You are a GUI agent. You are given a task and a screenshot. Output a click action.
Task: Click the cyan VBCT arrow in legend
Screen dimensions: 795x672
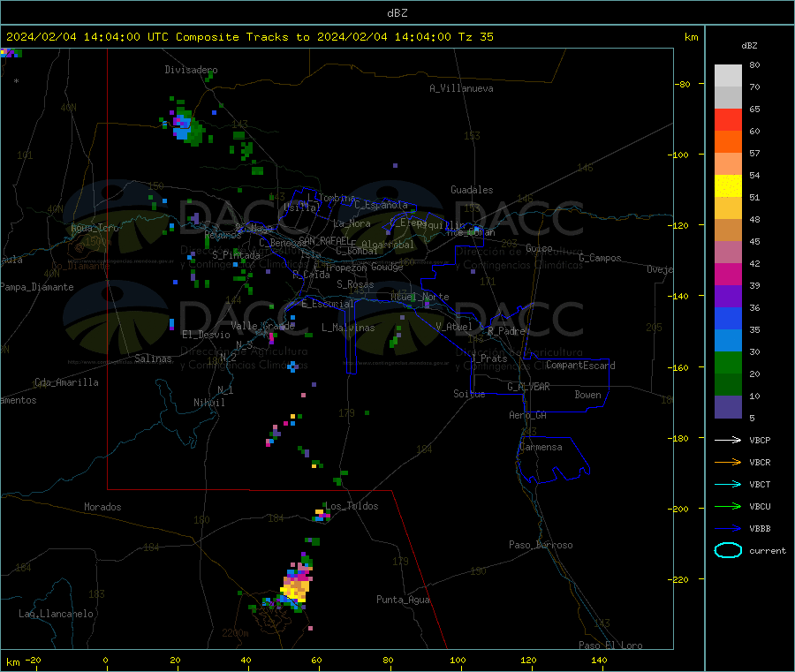pyautogui.click(x=728, y=485)
